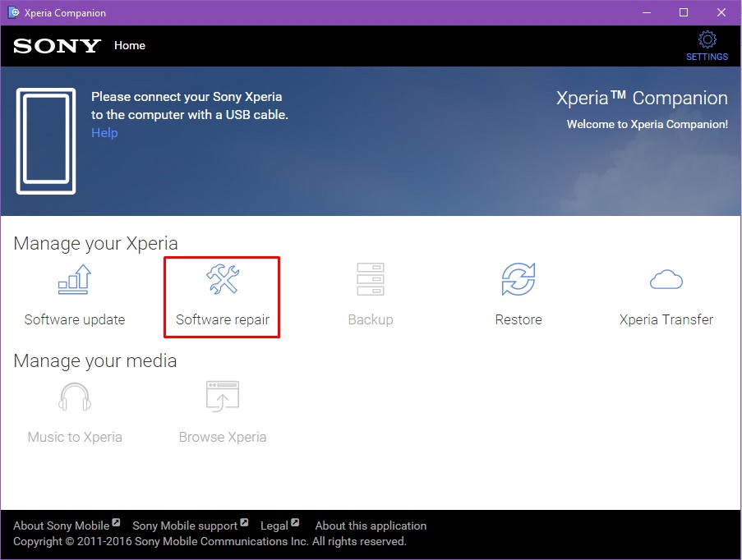This screenshot has width=742, height=560.
Task: Go to the Home tab
Action: tap(130, 45)
